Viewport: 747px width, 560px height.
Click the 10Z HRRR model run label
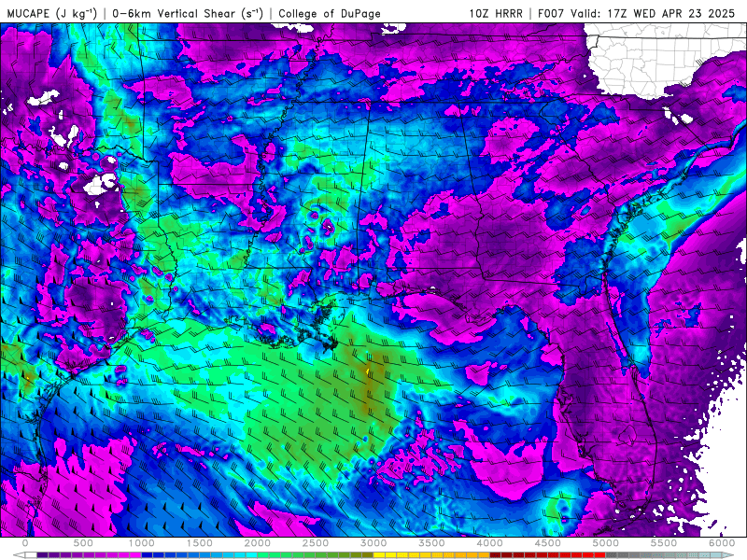coord(496,13)
